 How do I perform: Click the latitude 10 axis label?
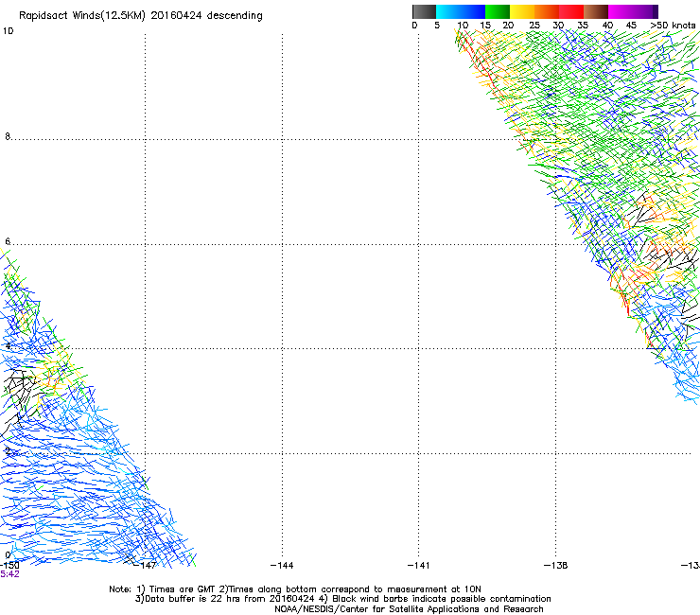[x=8, y=31]
